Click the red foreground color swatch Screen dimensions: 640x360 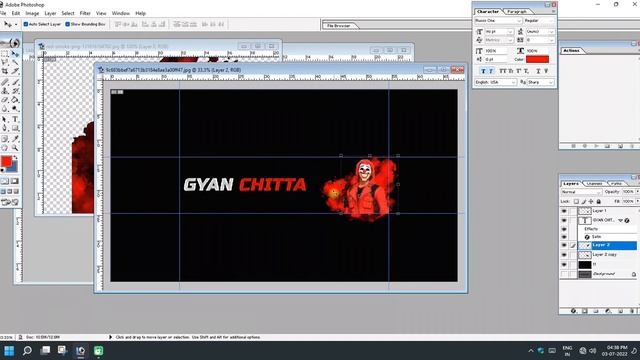(6, 162)
